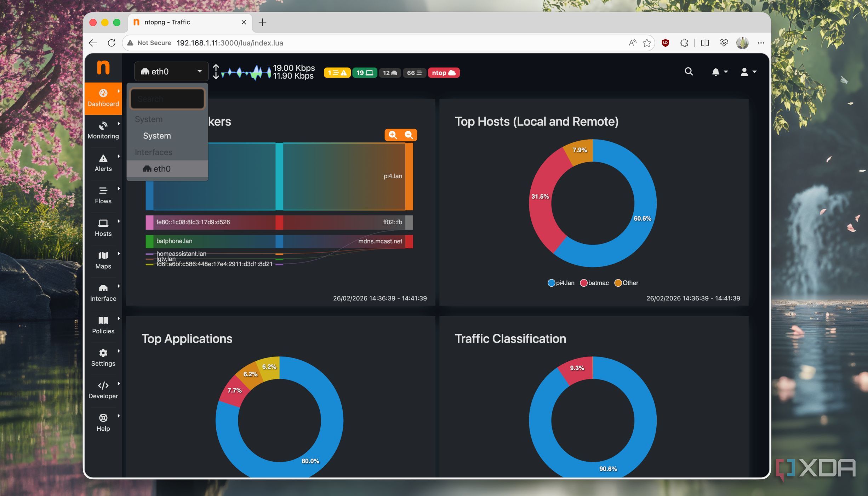The image size is (868, 496).
Task: Click the yellow alerts badge showing 1
Action: [337, 73]
